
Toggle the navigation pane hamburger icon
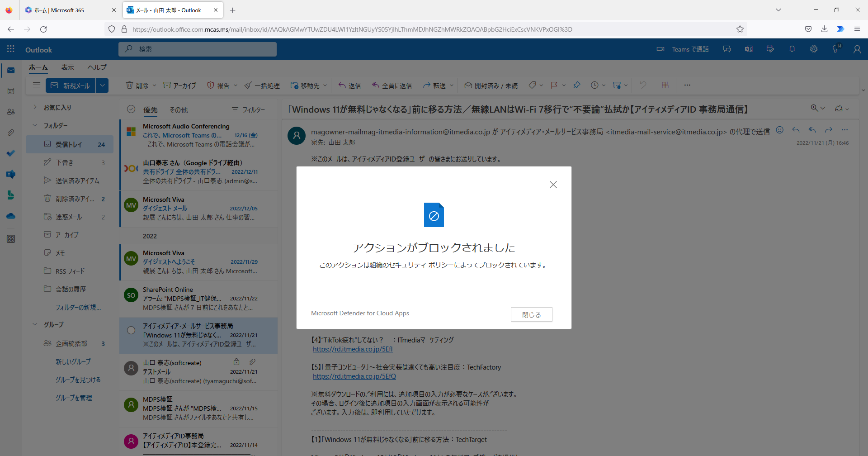[37, 85]
